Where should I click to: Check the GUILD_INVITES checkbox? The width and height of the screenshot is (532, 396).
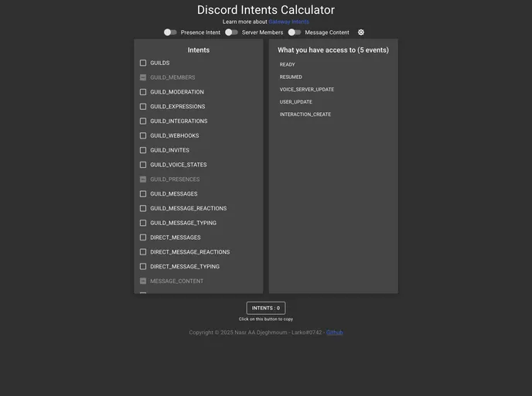click(x=143, y=150)
